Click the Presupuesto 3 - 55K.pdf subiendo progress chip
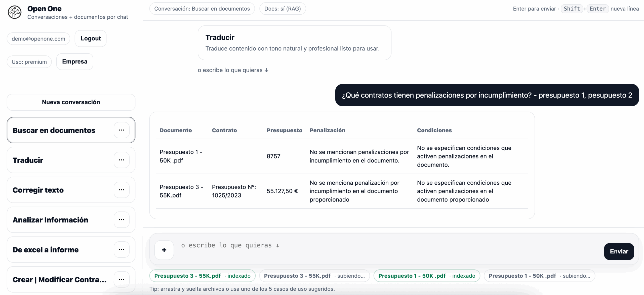Screen dimensions: 644x295 tap(314, 276)
